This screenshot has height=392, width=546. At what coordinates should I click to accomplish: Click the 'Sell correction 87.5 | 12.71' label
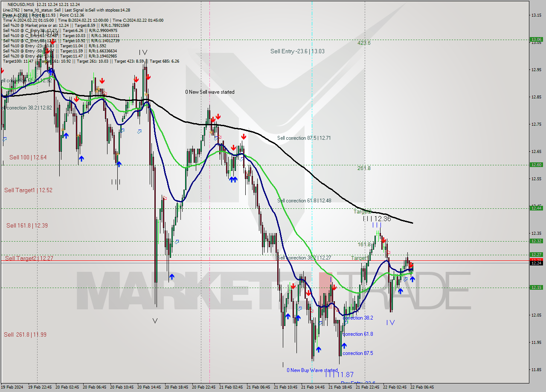pos(304,138)
